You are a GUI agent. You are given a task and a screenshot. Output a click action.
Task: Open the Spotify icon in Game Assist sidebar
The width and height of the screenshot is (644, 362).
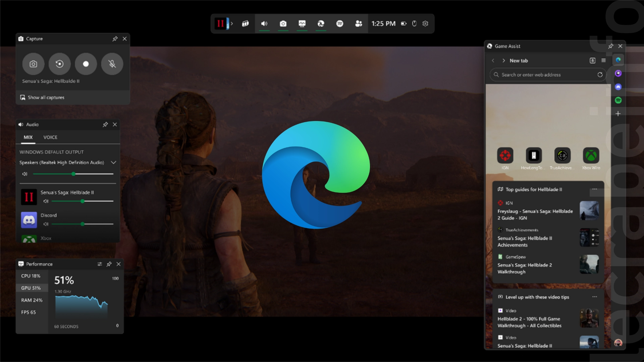[x=618, y=100]
